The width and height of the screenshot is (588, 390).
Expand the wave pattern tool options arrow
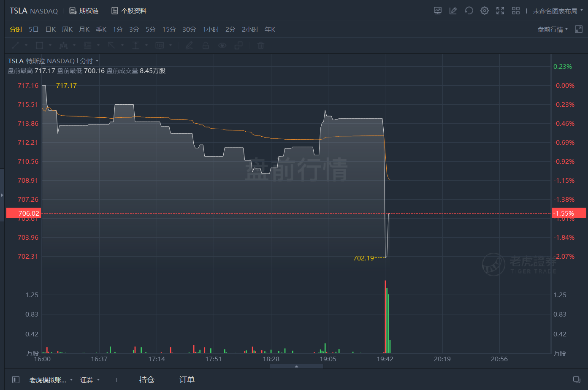[74, 45]
